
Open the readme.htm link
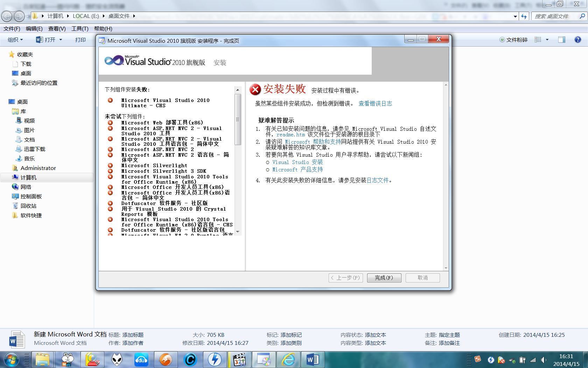(290, 135)
